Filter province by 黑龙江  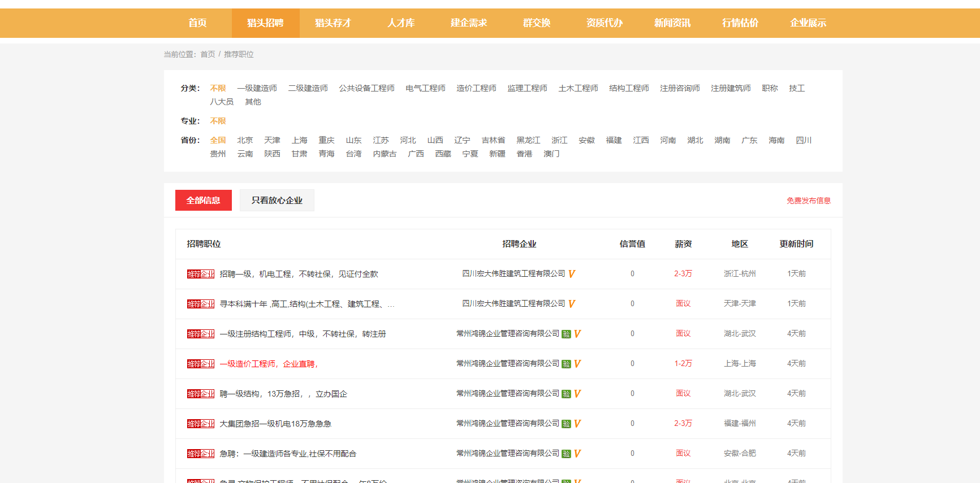[528, 140]
